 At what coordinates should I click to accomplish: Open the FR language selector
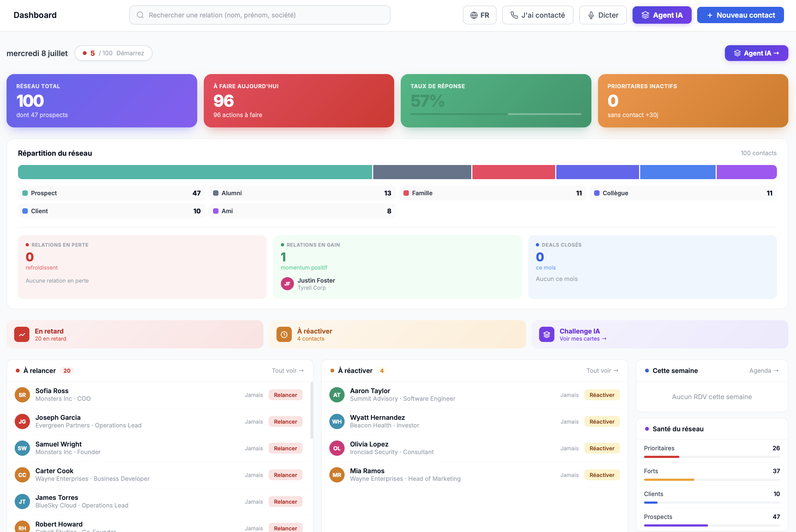[480, 15]
